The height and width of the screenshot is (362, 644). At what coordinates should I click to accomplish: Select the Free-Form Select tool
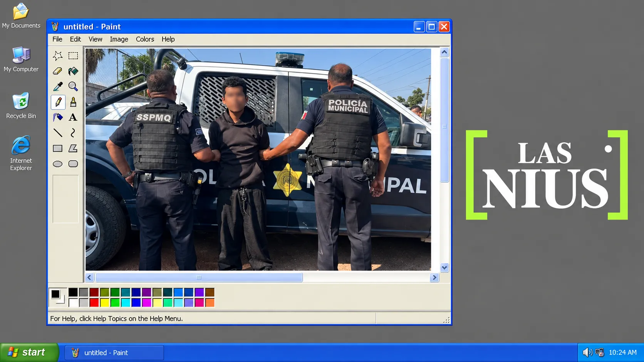click(x=58, y=56)
